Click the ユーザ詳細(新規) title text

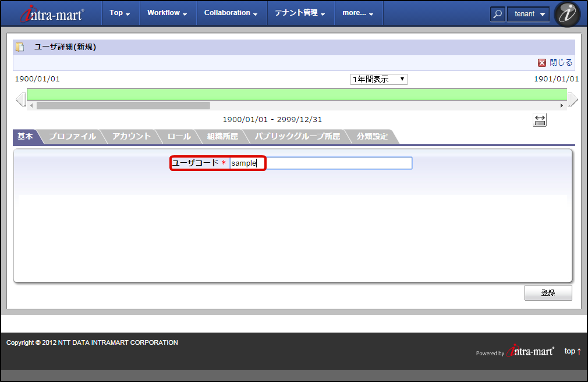65,47
